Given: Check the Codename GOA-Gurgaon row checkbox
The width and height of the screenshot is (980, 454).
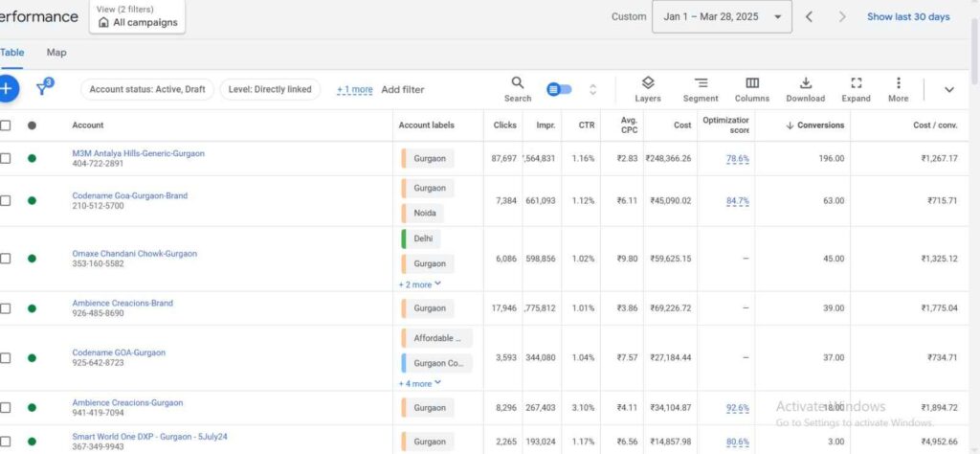Looking at the screenshot, I should (x=5, y=357).
